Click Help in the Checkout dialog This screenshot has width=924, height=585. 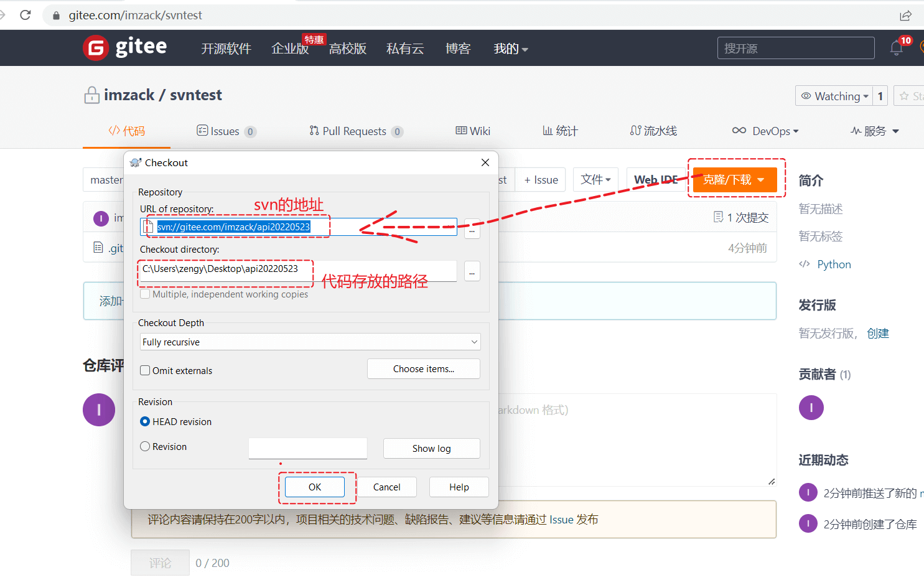(459, 487)
